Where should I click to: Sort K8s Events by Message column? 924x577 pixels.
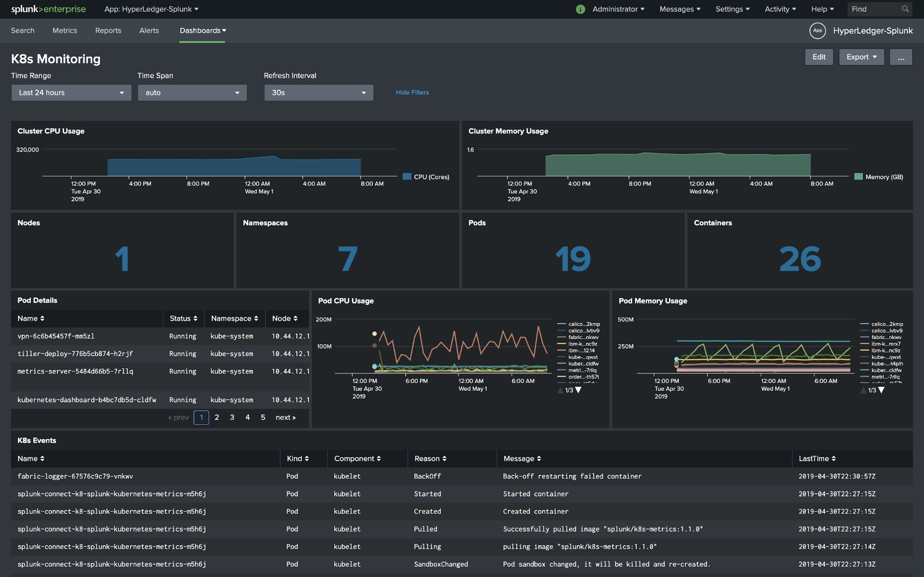click(x=522, y=458)
